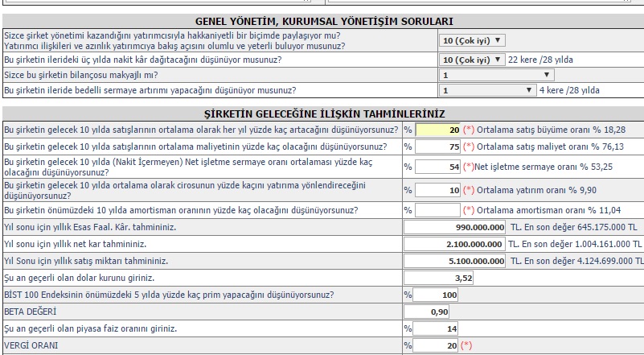Screen dimensions: 644x355
Task: Open the cash dividend expectation dropdown
Action: tap(472, 60)
